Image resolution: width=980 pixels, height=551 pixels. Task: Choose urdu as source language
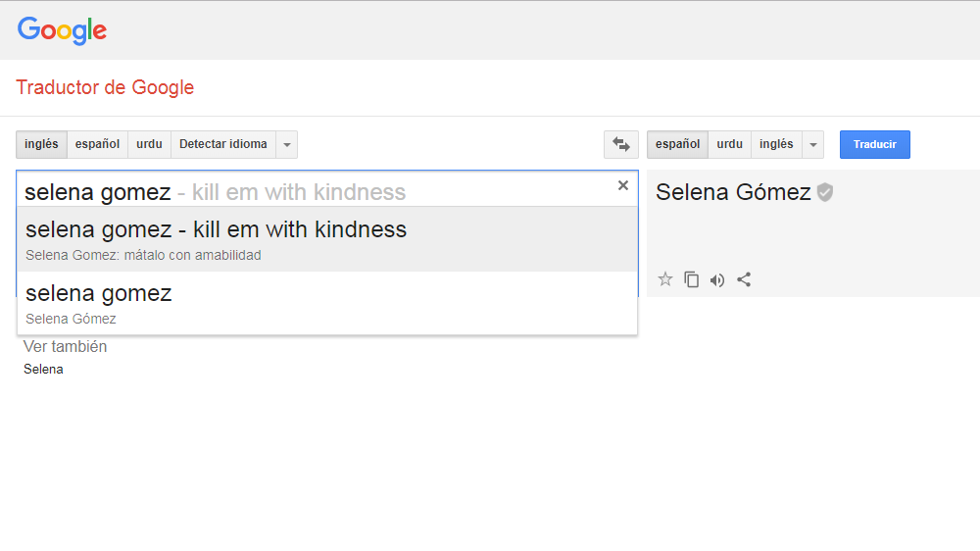point(149,144)
